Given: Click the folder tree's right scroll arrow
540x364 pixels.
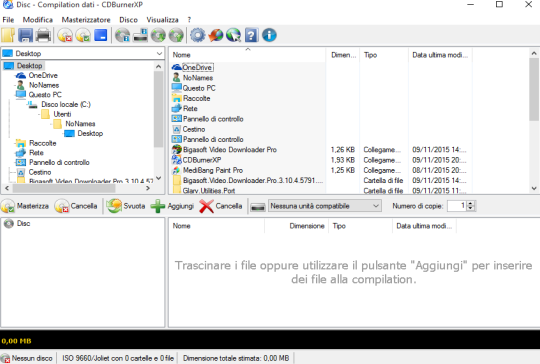Looking at the screenshot, I should (x=148, y=188).
